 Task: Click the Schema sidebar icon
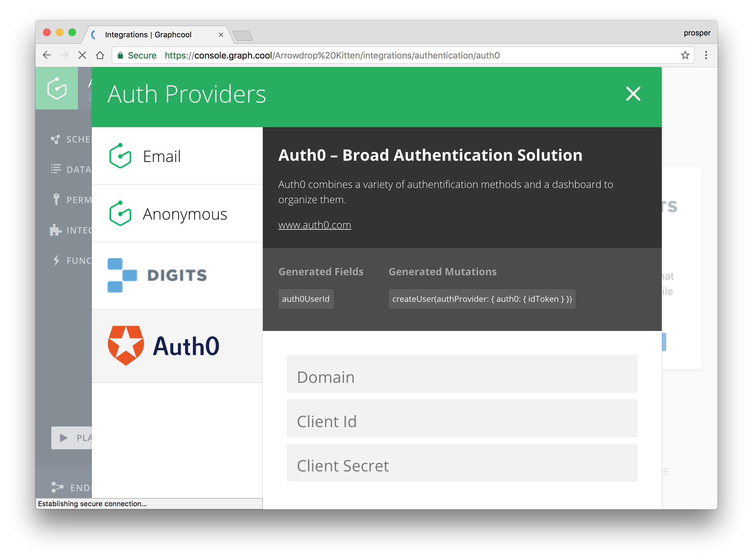(55, 139)
